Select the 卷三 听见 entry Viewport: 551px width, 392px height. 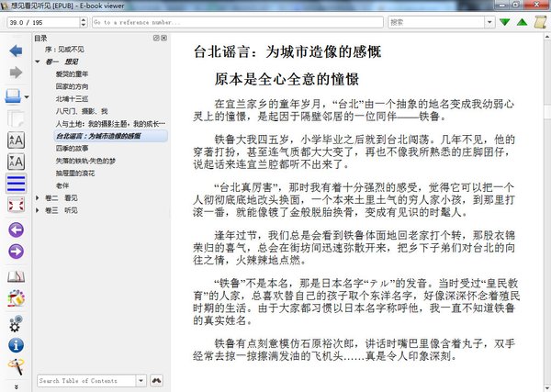(62, 210)
